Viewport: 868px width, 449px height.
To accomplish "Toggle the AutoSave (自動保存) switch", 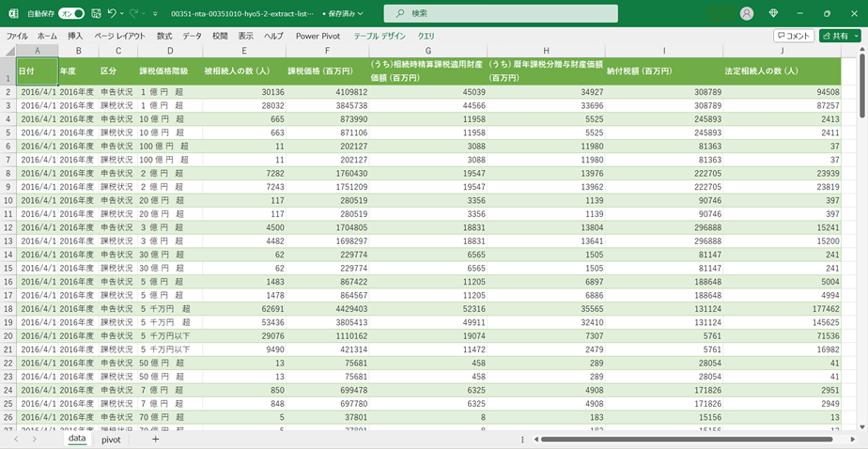I will [x=70, y=13].
